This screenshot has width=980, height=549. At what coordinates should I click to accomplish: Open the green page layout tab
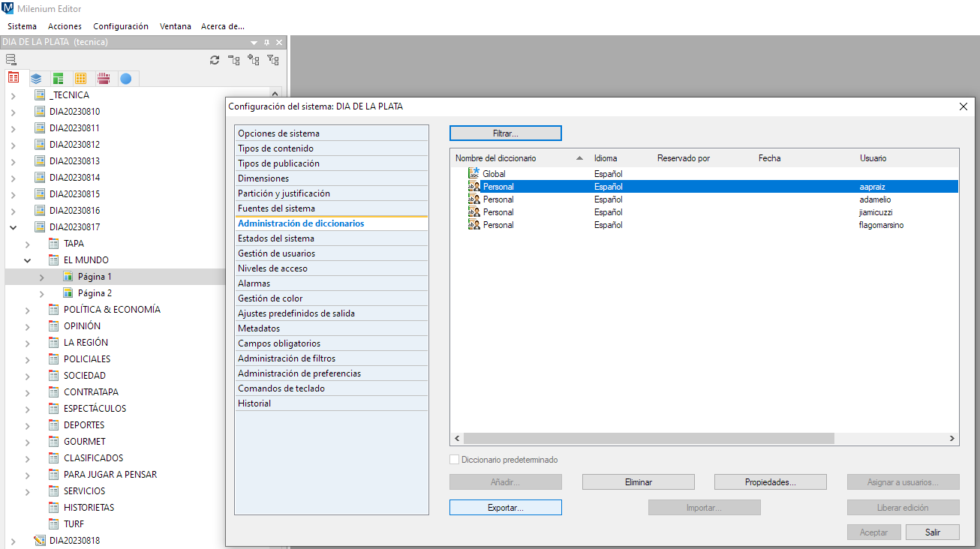click(58, 78)
